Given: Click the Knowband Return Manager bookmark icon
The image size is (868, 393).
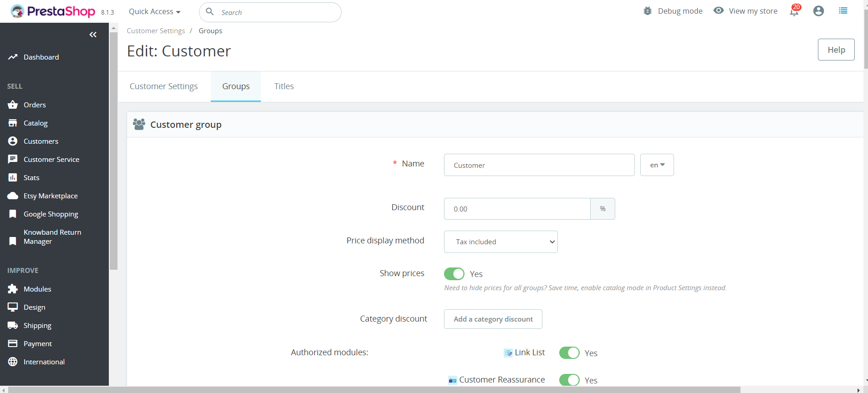Looking at the screenshot, I should pos(13,241).
